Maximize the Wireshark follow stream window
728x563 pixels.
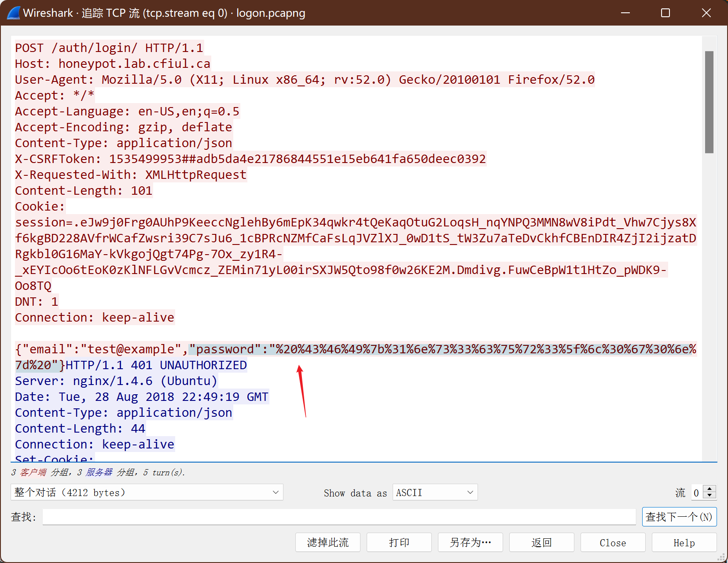pos(665,13)
